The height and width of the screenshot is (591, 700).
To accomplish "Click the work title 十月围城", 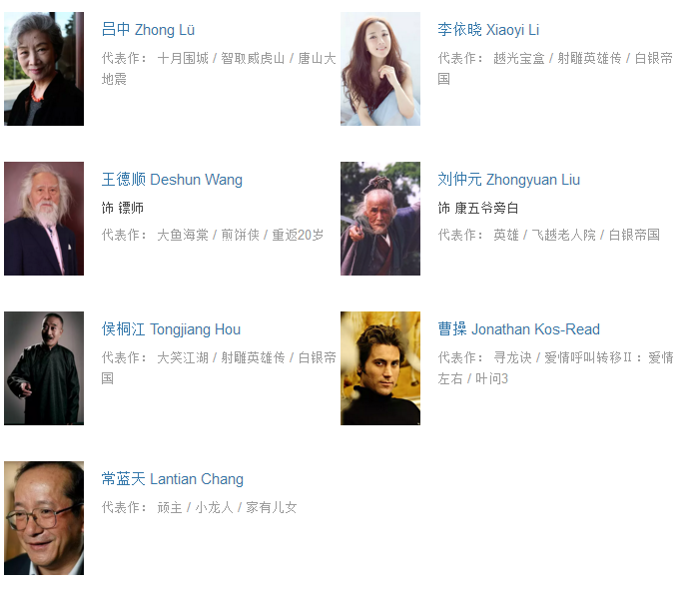I will (183, 58).
